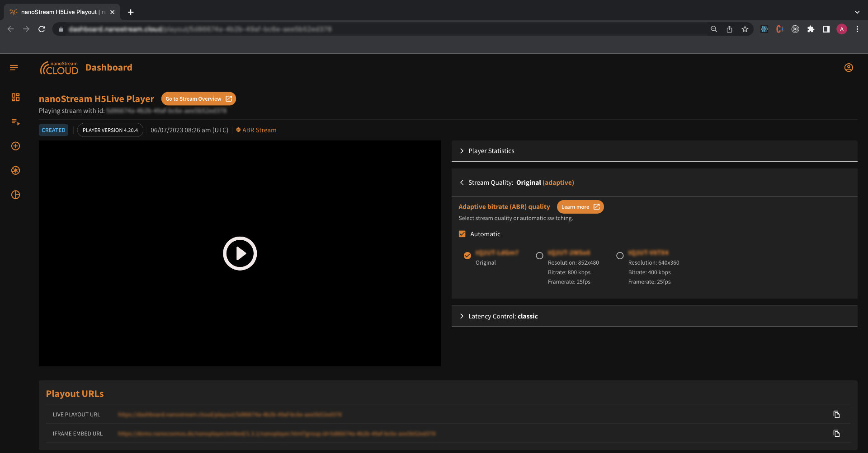Uncheck the Automatic quality checkbox
The image size is (868, 453).
[x=462, y=234]
